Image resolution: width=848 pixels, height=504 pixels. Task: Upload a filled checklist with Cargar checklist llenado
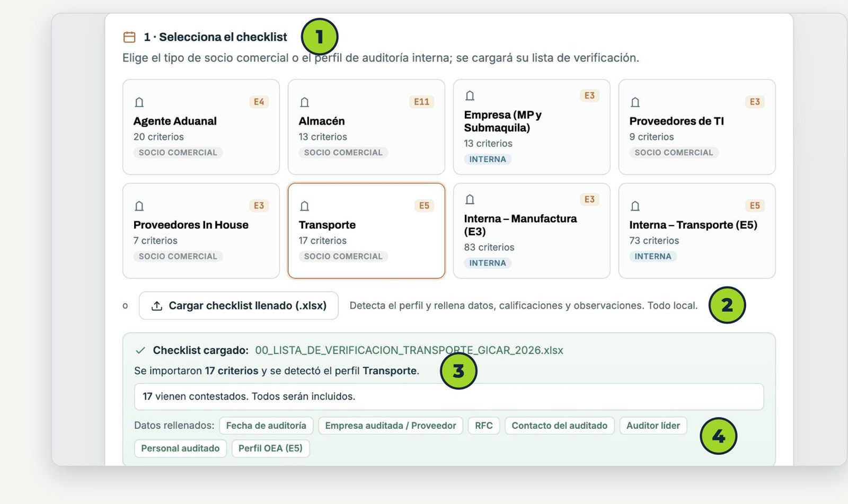pos(238,306)
